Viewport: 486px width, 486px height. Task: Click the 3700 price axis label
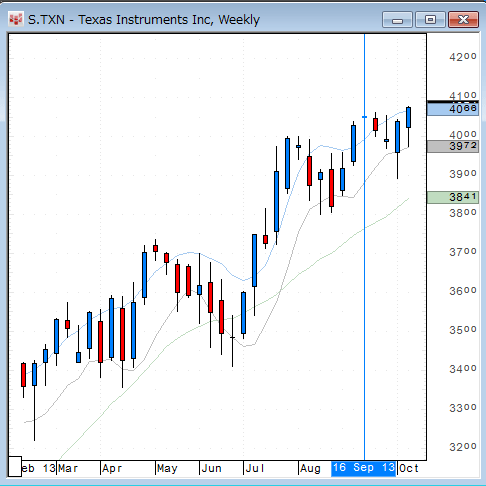click(463, 252)
